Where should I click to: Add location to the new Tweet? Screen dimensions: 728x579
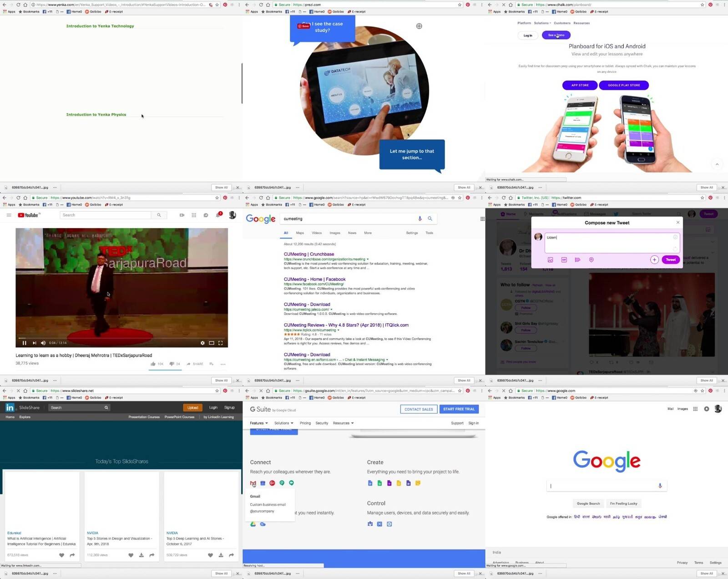coord(591,260)
